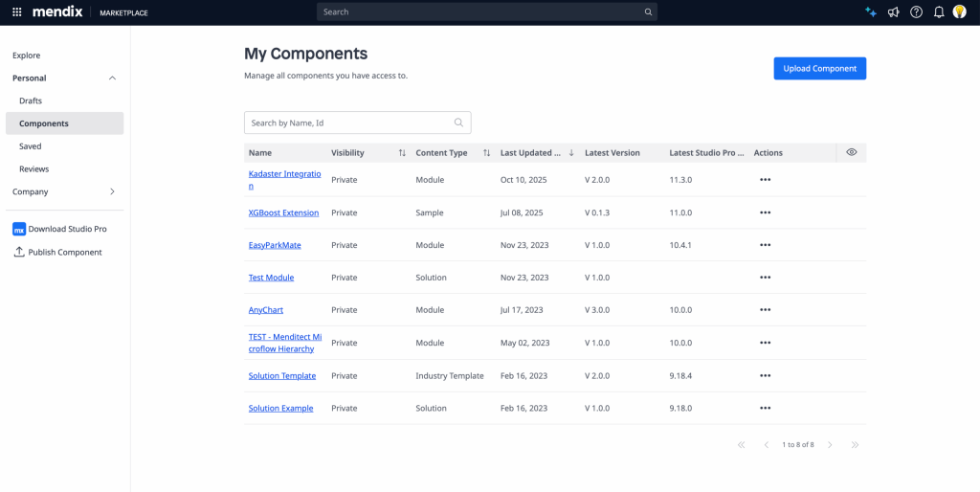Expand the Company section in sidebar
Image resolution: width=980 pixels, height=492 pixels.
(112, 191)
